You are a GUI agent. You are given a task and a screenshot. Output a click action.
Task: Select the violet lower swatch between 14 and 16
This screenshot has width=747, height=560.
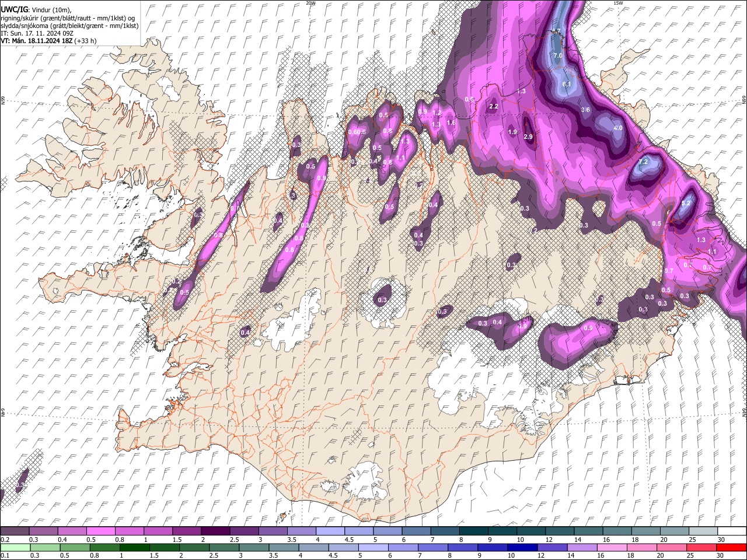coord(582,548)
